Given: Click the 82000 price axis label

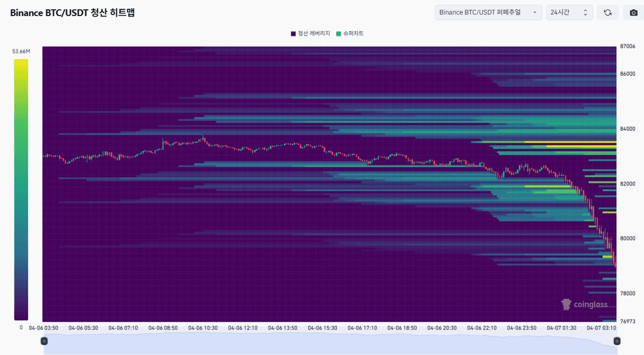Looking at the screenshot, I should [627, 183].
